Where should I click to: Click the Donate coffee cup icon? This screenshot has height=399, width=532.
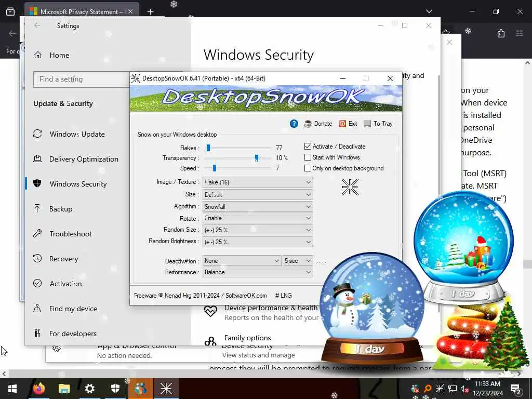308,124
